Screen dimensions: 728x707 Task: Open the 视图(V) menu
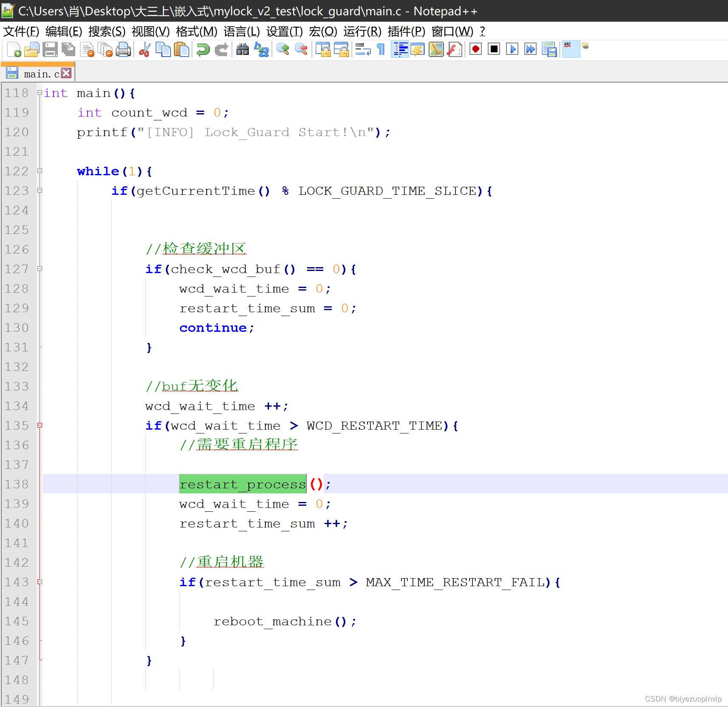(151, 31)
